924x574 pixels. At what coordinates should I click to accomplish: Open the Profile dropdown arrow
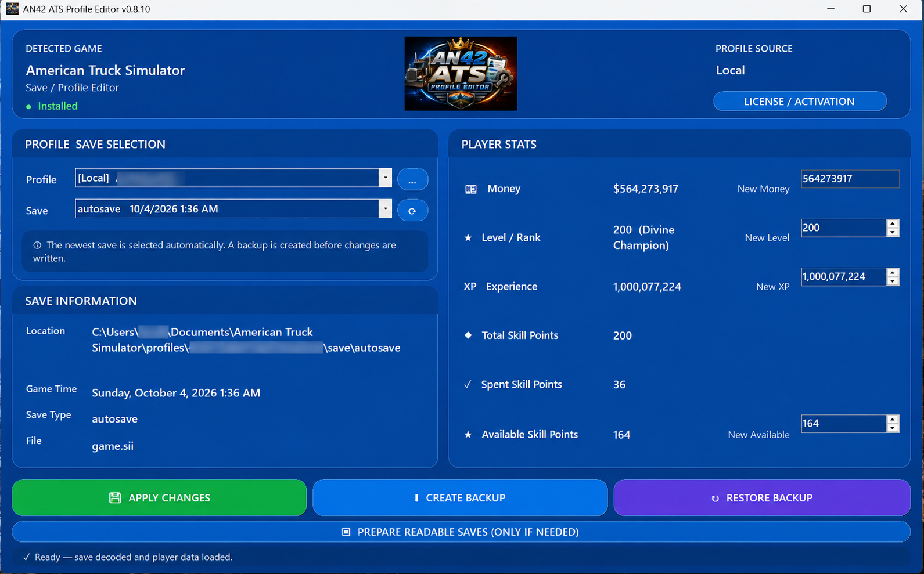pyautogui.click(x=385, y=178)
